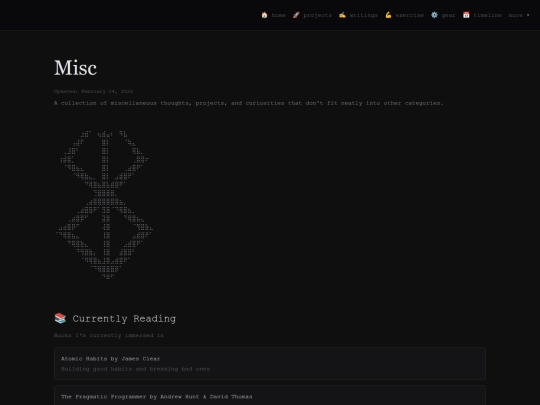
Task: Select The Pragmatic Programmer book card
Action: (x=270, y=395)
